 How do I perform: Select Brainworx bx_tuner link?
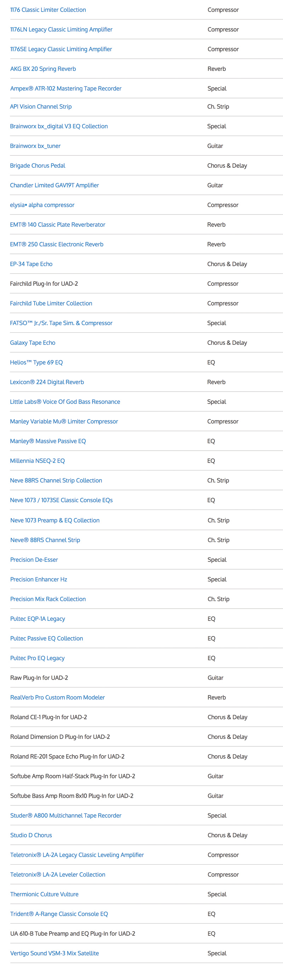(x=35, y=146)
